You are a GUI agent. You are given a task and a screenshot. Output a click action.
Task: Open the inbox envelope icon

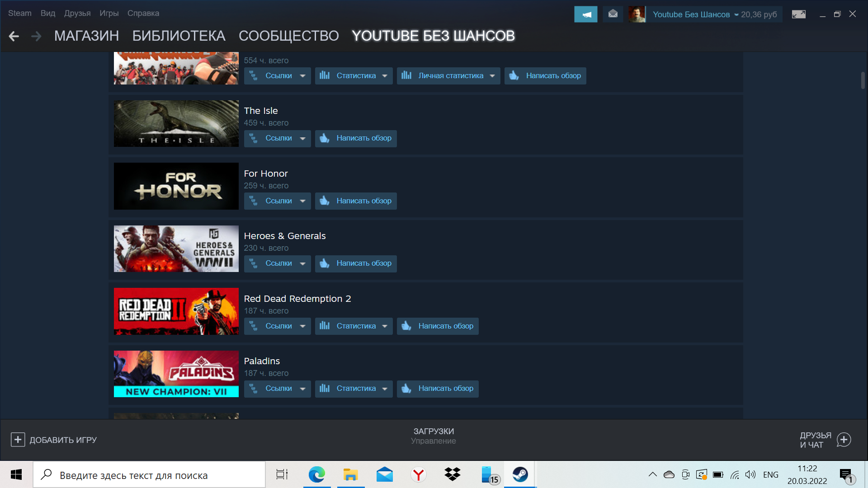pos(613,14)
